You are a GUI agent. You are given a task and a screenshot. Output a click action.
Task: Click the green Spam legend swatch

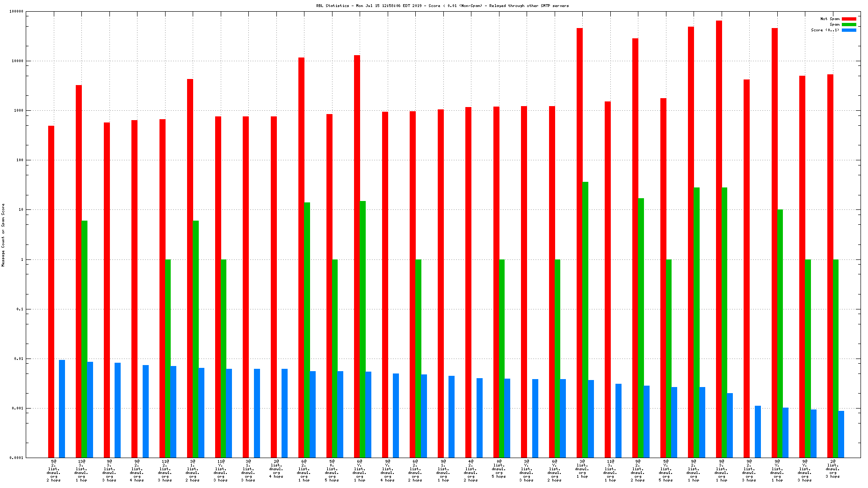(x=849, y=24)
